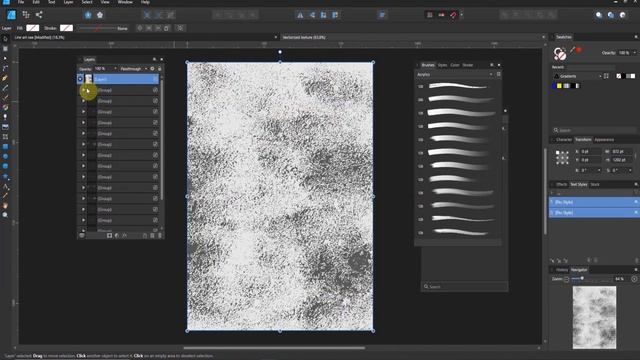
Task: Click the Navigator preview thumbnail
Action: click(594, 318)
